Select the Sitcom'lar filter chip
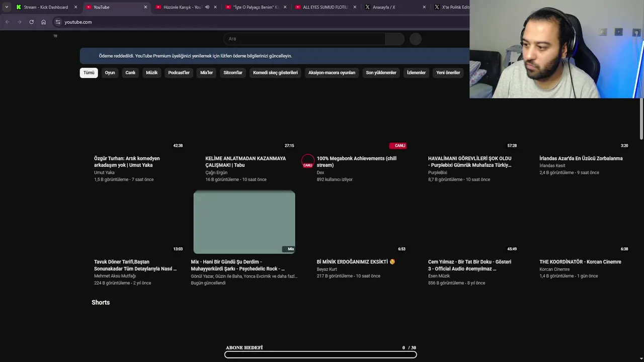 click(x=233, y=73)
